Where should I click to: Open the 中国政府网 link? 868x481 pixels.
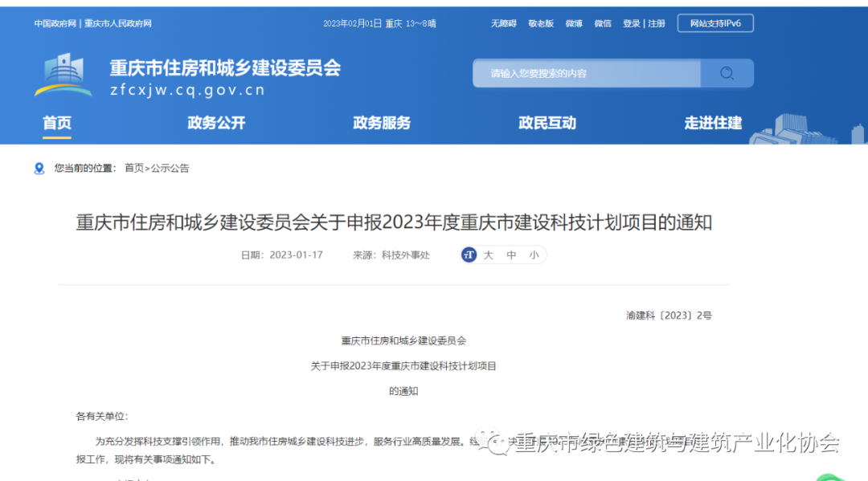click(55, 23)
